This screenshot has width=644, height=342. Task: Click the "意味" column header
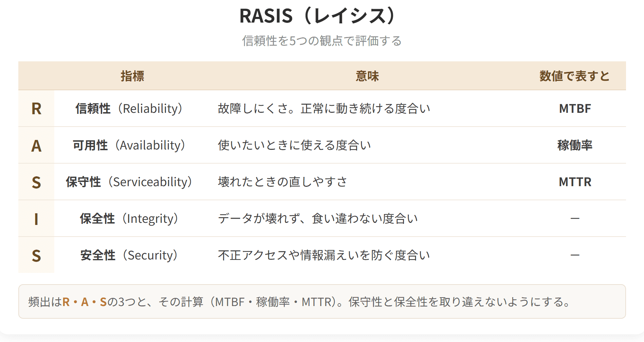pyautogui.click(x=367, y=76)
